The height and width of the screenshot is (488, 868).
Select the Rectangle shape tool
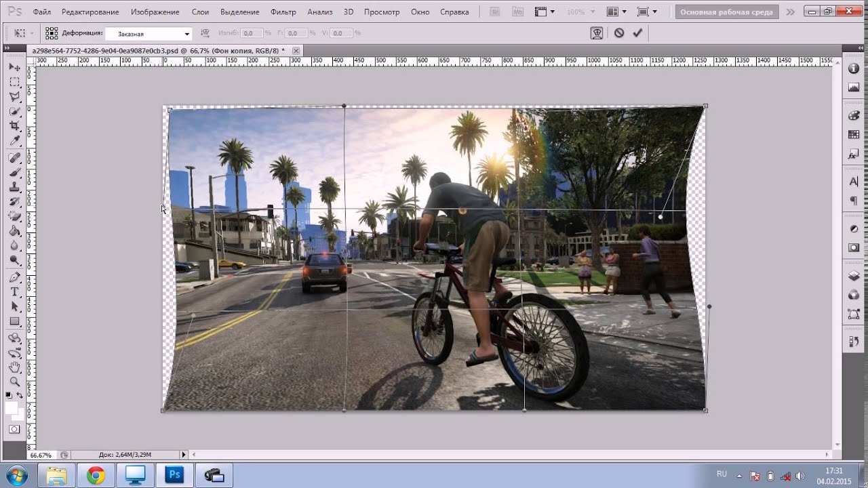pos(14,321)
